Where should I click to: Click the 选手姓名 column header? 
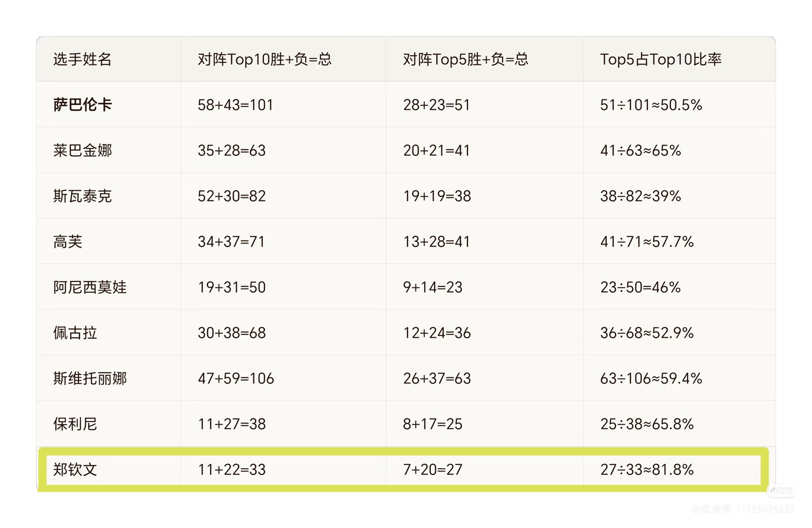point(82,59)
